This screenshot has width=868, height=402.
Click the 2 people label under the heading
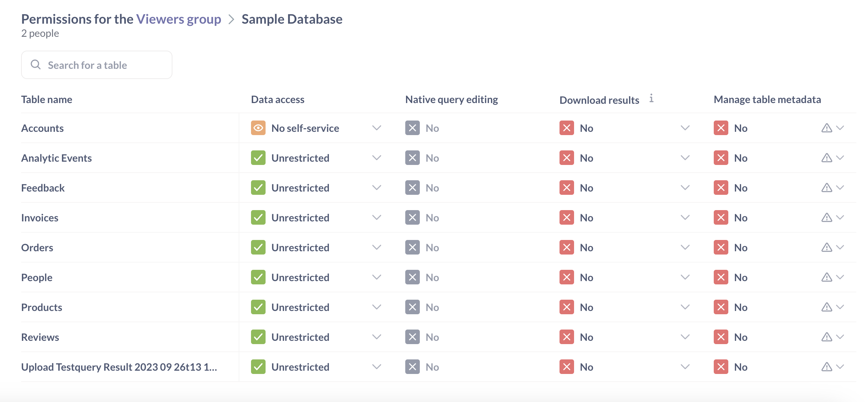40,33
